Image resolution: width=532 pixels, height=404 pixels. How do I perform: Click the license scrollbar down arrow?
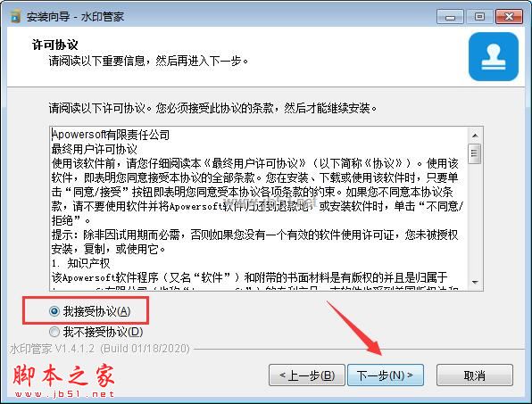(475, 282)
